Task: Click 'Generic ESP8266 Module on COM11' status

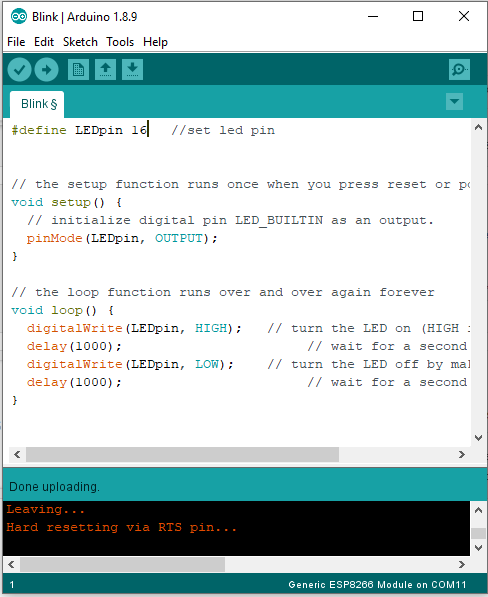Action: [377, 584]
